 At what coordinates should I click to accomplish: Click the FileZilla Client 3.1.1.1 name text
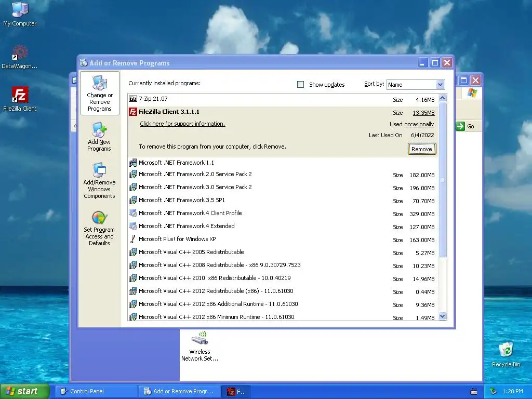pos(169,112)
